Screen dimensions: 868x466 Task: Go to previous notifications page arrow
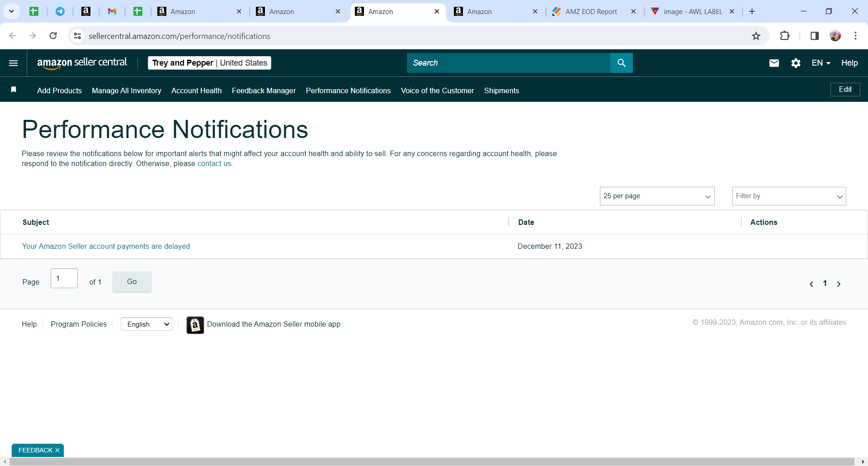tap(811, 284)
